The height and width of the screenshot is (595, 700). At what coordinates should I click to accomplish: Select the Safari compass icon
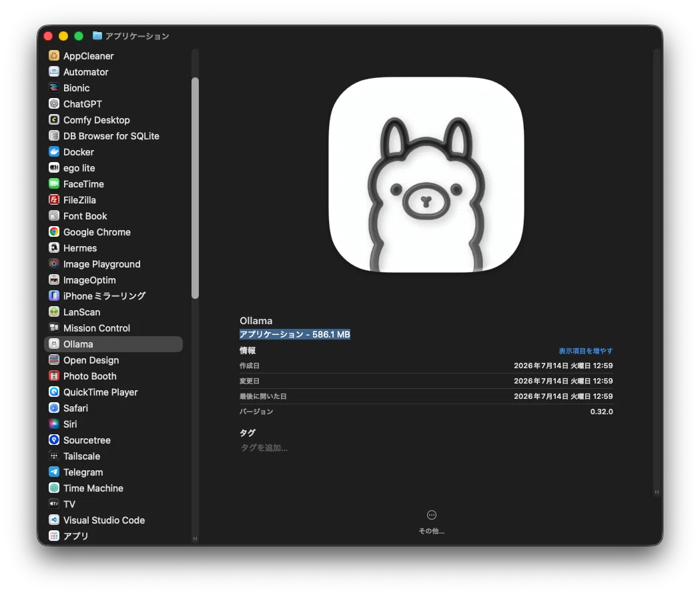click(x=54, y=408)
